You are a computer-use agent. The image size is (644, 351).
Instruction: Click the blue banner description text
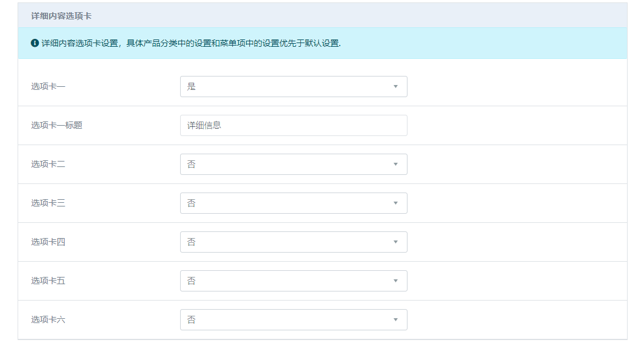coord(191,44)
